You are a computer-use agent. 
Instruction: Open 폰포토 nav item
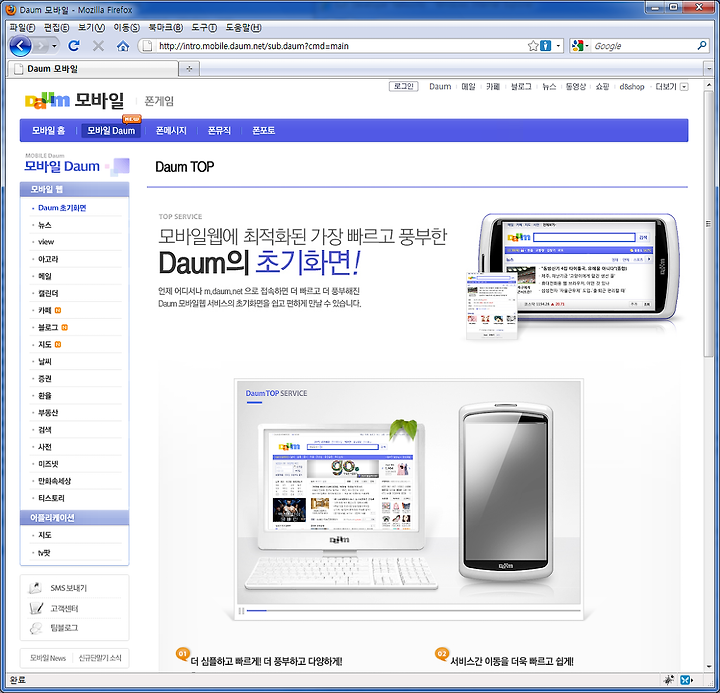(x=264, y=130)
